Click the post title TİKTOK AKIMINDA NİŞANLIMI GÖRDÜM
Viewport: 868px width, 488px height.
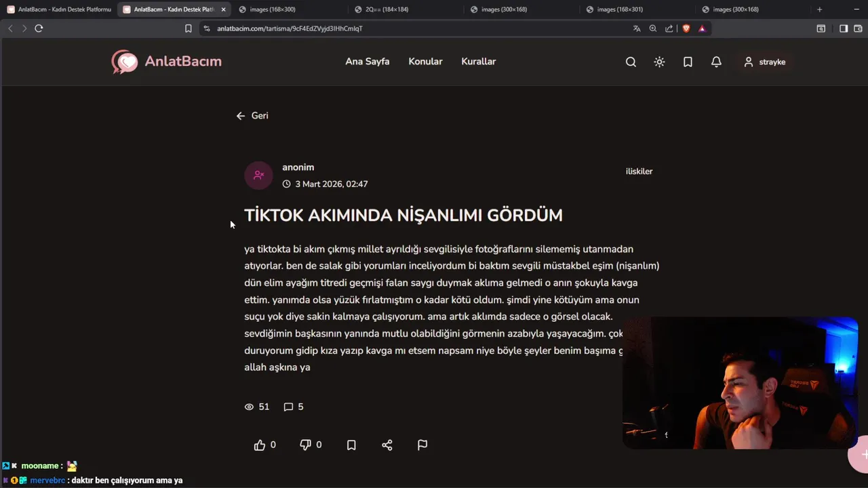coord(403,216)
